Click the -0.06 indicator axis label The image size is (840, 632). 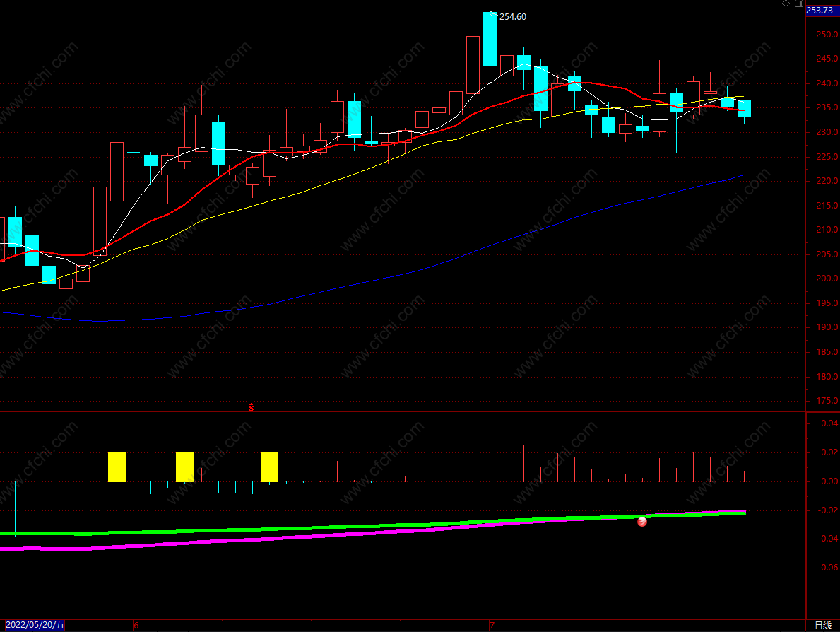[828, 567]
